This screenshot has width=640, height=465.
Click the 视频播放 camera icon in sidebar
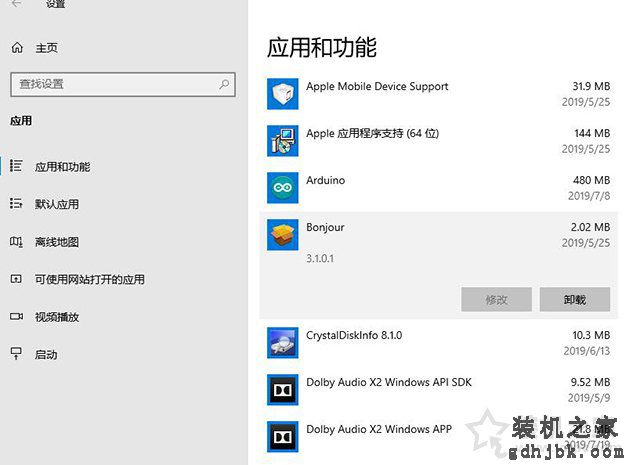coord(16,316)
